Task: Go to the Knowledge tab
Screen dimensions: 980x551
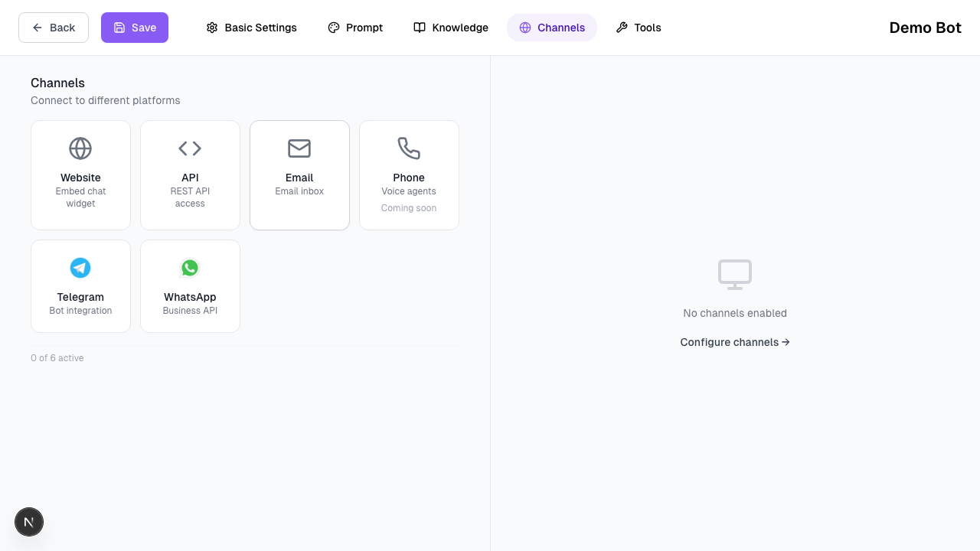Action: coord(451,28)
